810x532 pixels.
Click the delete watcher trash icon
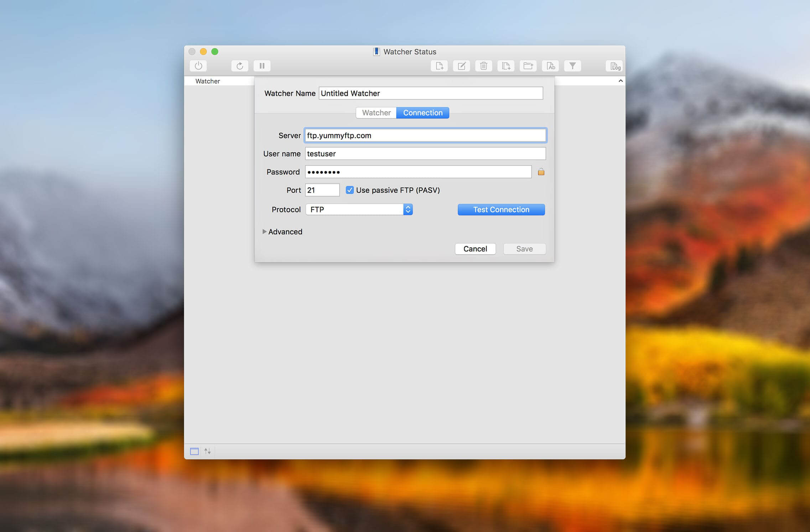point(484,66)
